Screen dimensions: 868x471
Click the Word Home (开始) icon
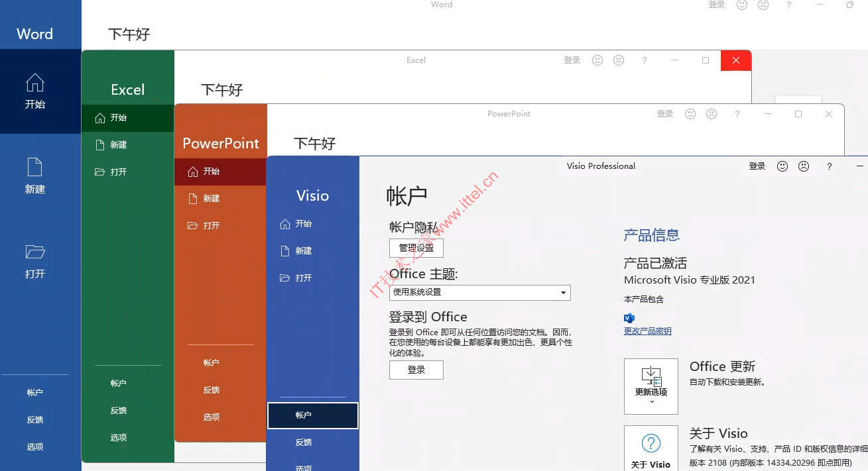34,83
